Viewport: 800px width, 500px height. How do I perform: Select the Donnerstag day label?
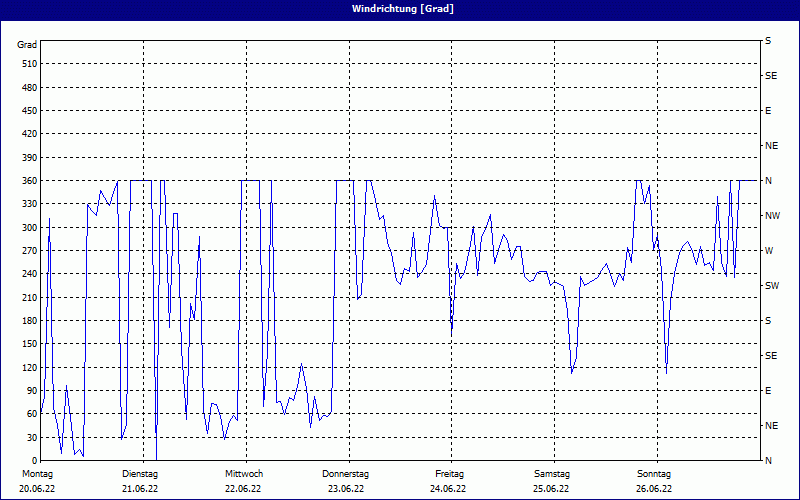click(346, 474)
